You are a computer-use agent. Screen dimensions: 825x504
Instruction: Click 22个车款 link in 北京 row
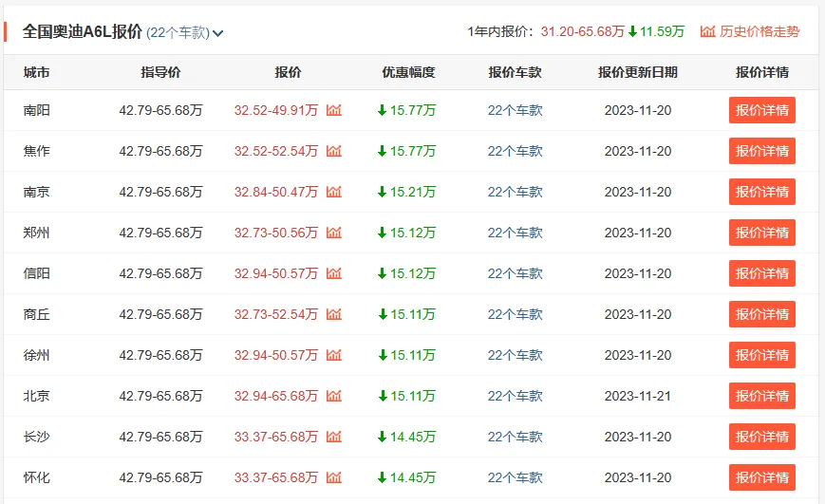(515, 396)
